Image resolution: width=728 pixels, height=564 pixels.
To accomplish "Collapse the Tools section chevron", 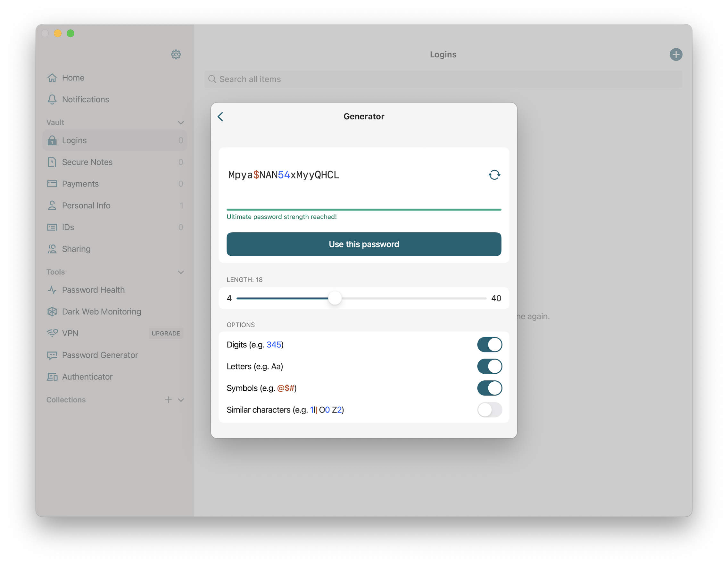I will [181, 272].
